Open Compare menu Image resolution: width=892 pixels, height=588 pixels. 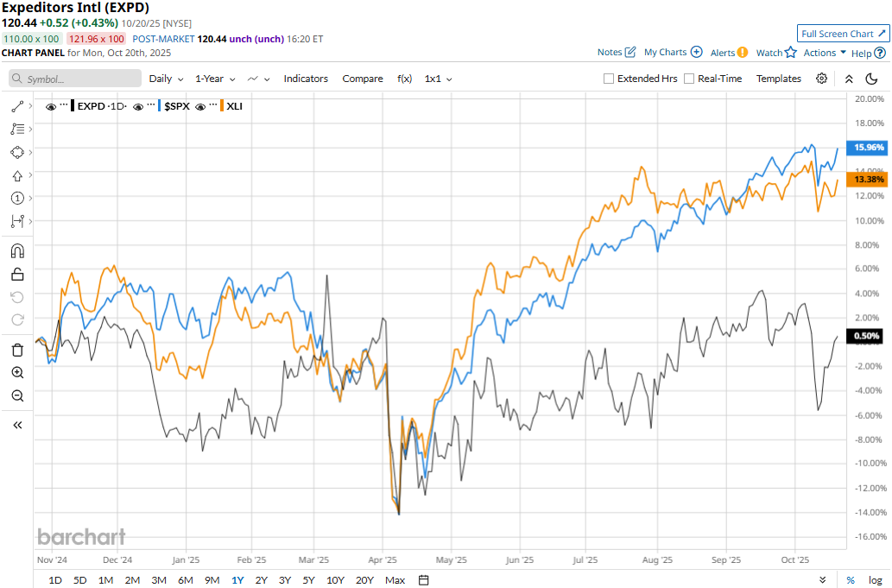[363, 79]
